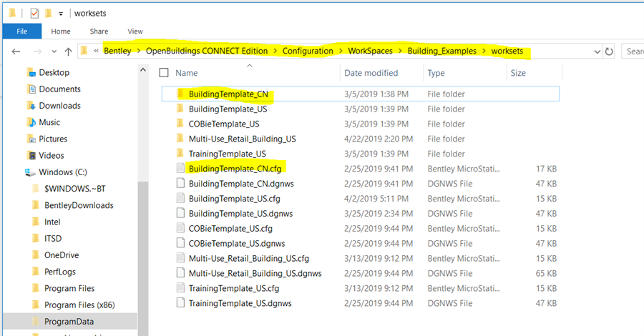Switch to the Home ribbon tab

[61, 31]
